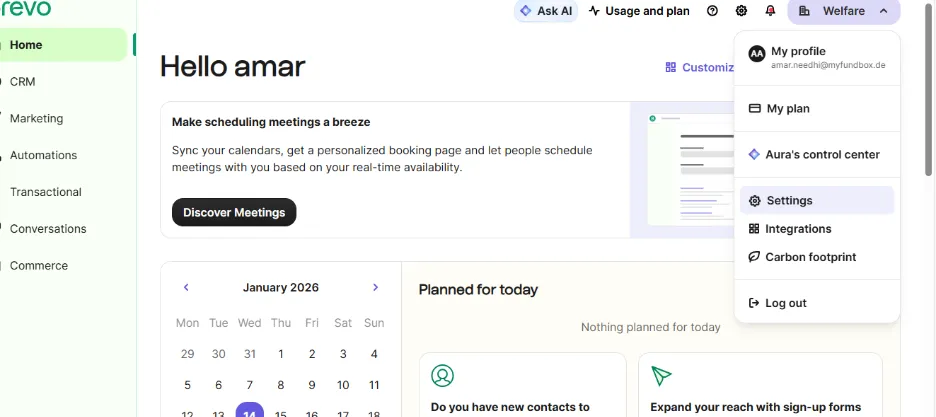936x417 pixels.
Task: Click the Integrations grid icon
Action: click(x=754, y=229)
